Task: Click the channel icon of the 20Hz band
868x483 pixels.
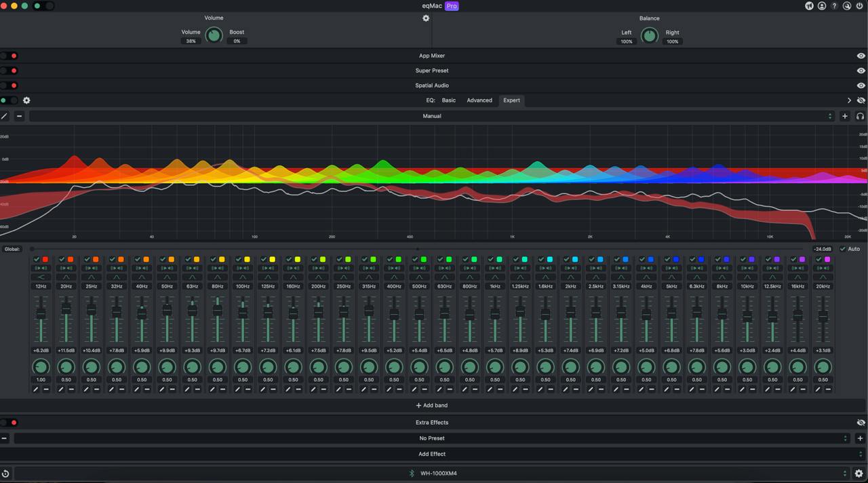Action: point(66,268)
